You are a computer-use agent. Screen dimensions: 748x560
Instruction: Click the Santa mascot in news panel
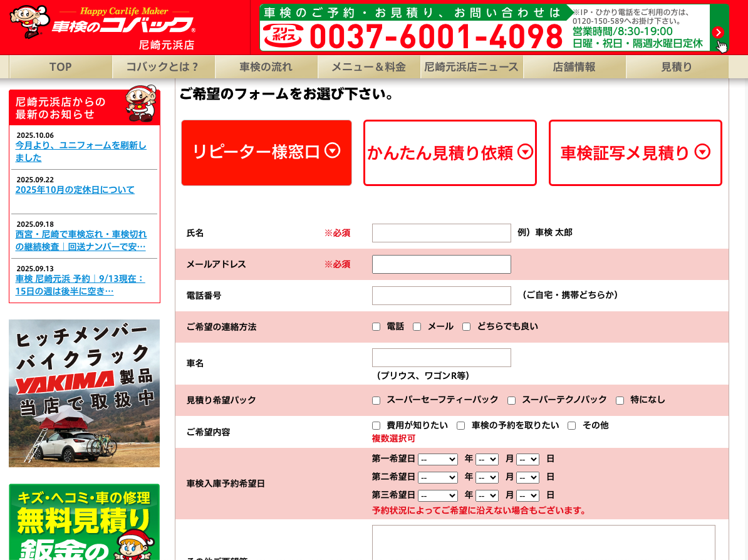pyautogui.click(x=140, y=103)
